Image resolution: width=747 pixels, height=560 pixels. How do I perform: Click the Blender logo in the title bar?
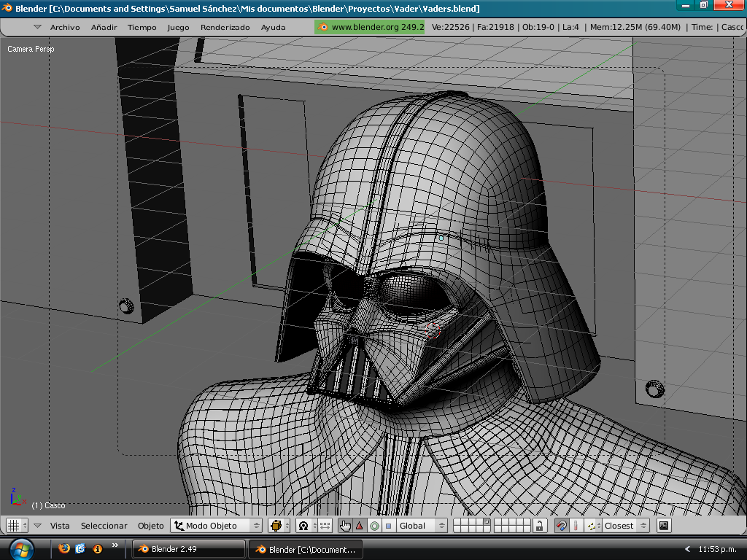click(7, 8)
